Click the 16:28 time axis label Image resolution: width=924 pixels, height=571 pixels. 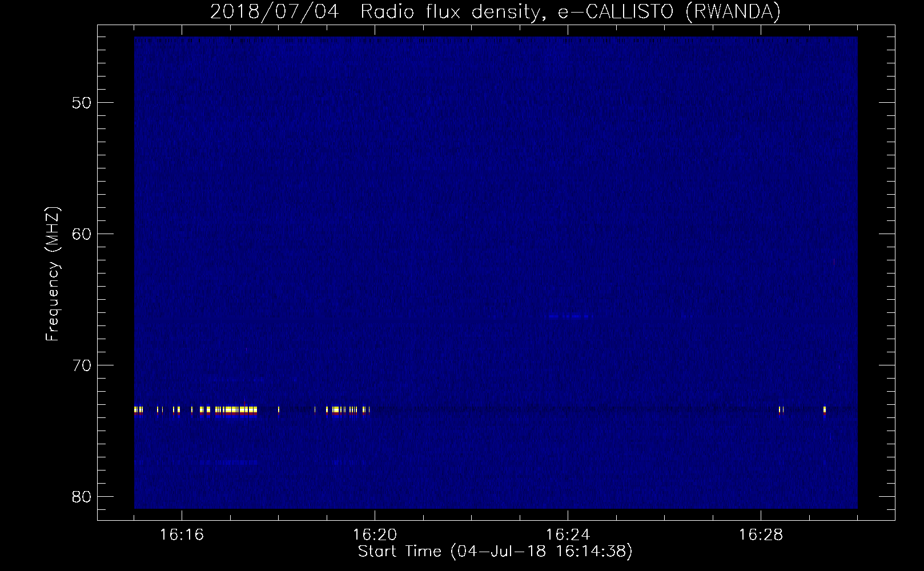[x=761, y=535]
